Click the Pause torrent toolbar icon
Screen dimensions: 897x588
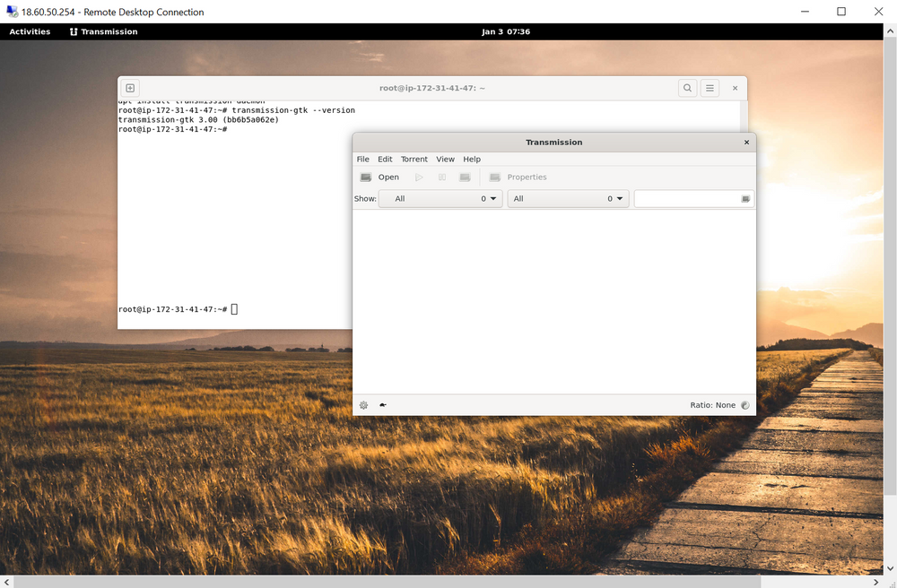[x=441, y=177]
